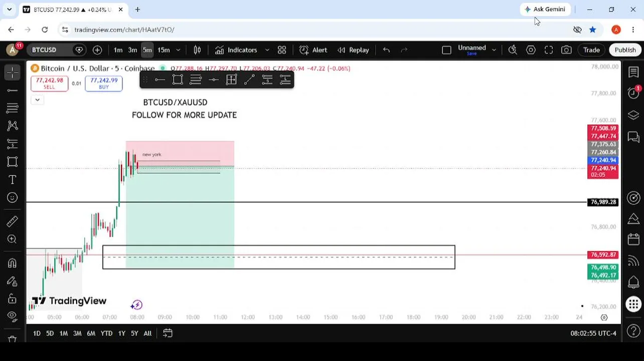Click the remove objects trash icon
This screenshot has height=361, width=644.
(13, 338)
